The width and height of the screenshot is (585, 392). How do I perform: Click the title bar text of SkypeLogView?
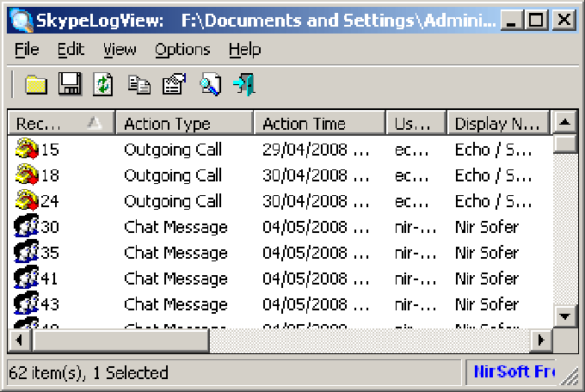tap(266, 20)
